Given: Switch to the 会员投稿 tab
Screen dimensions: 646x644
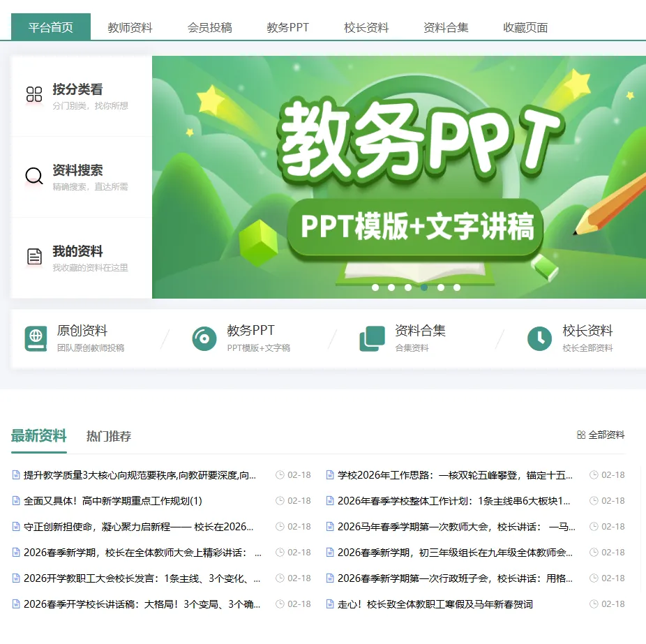Looking at the screenshot, I should click(x=209, y=27).
